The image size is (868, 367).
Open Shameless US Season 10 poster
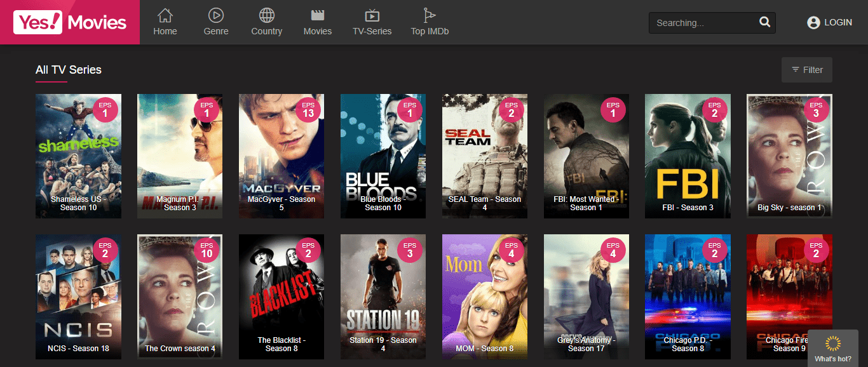(x=78, y=156)
